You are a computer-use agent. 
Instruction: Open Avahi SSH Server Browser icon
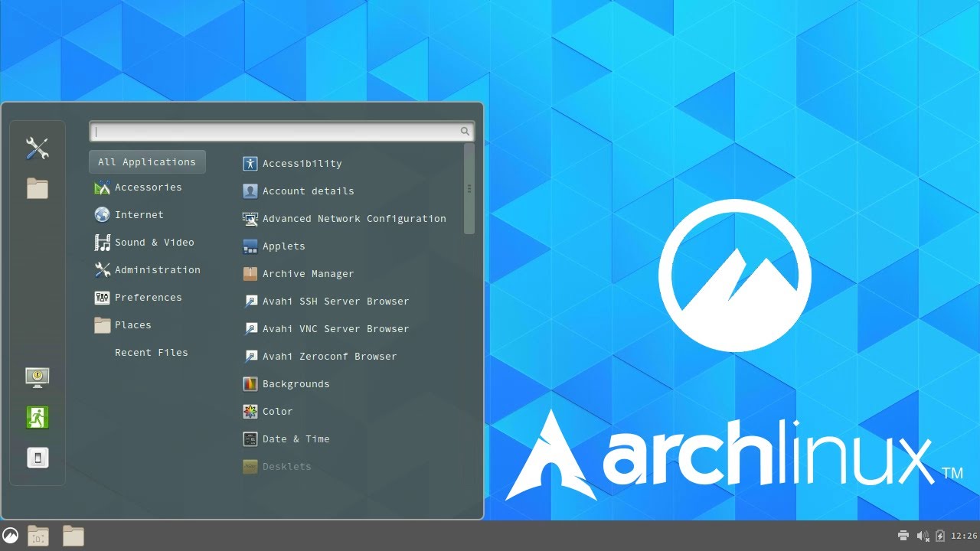coord(250,301)
